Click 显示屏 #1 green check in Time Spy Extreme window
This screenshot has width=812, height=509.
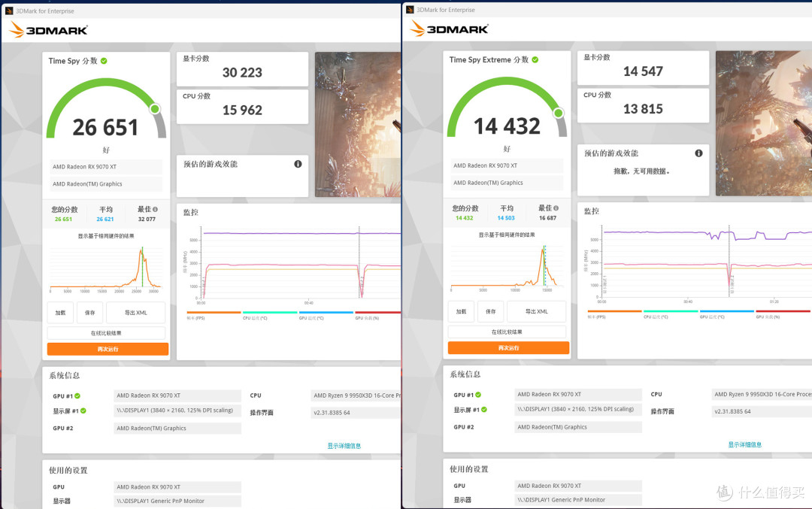(x=484, y=410)
